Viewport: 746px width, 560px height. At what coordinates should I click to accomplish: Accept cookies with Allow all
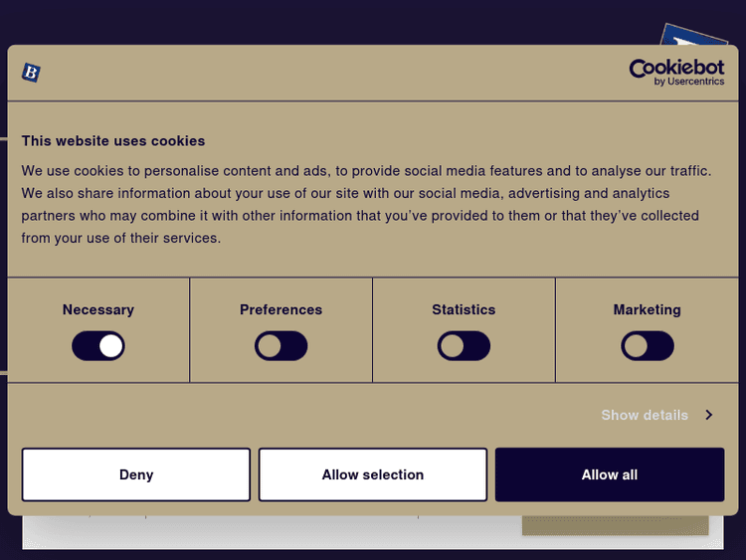click(610, 474)
